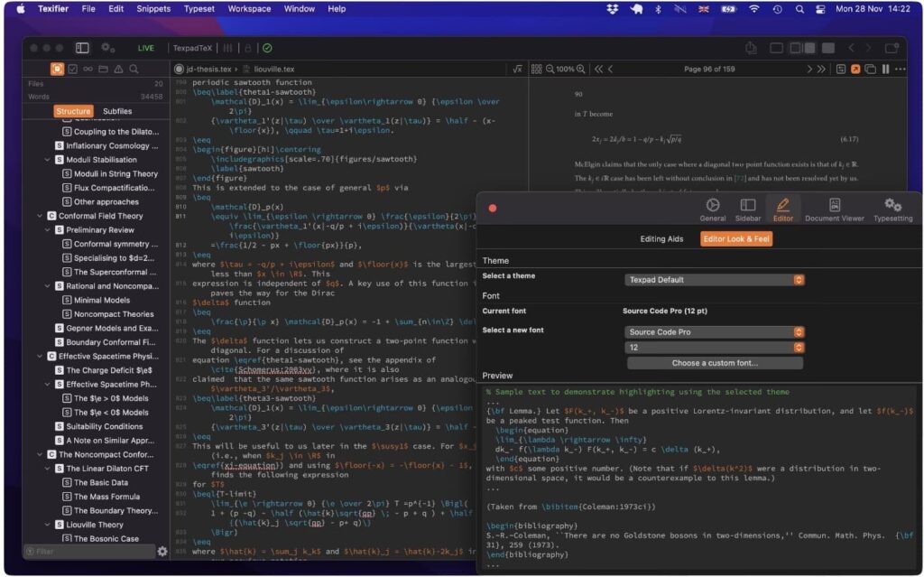
Task: Open the Snippets menu
Action: (x=152, y=8)
